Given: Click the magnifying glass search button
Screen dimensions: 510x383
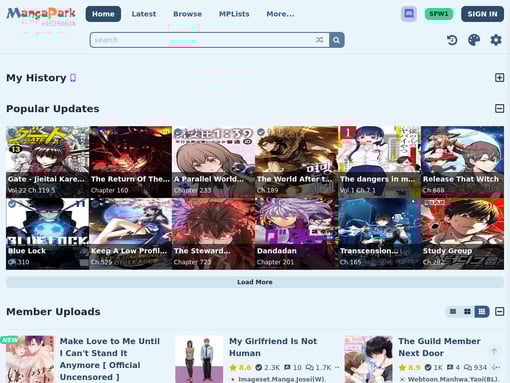Looking at the screenshot, I should pyautogui.click(x=337, y=40).
